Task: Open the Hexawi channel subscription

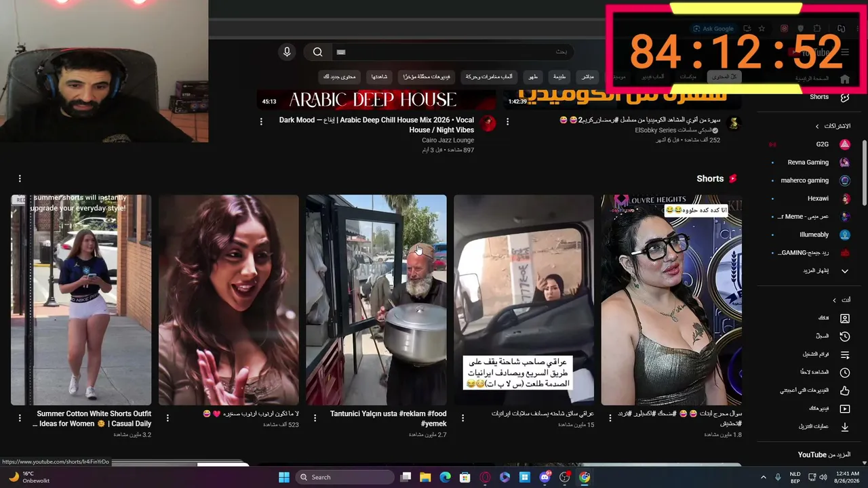Action: (x=818, y=199)
